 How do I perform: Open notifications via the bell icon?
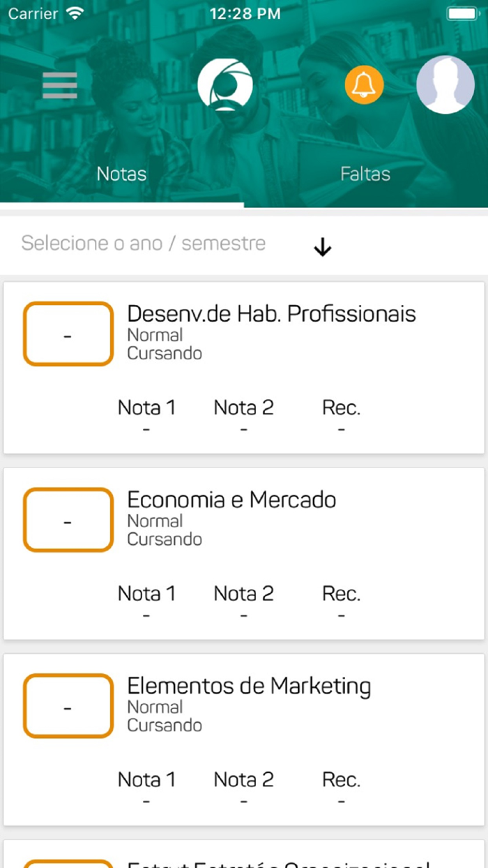point(364,84)
